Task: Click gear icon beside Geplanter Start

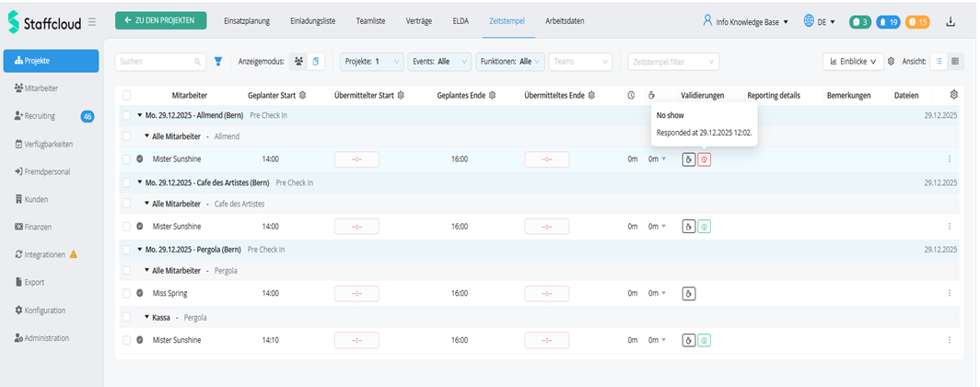Action: point(302,95)
